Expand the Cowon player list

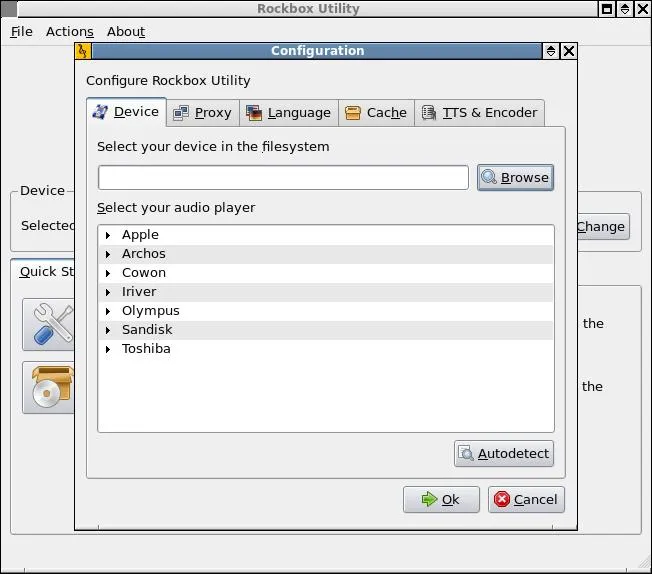coord(108,273)
